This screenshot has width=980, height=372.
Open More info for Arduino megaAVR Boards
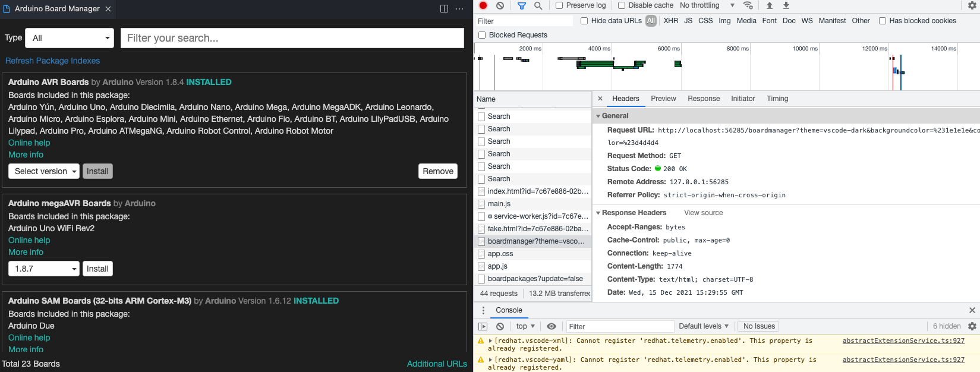click(x=26, y=252)
